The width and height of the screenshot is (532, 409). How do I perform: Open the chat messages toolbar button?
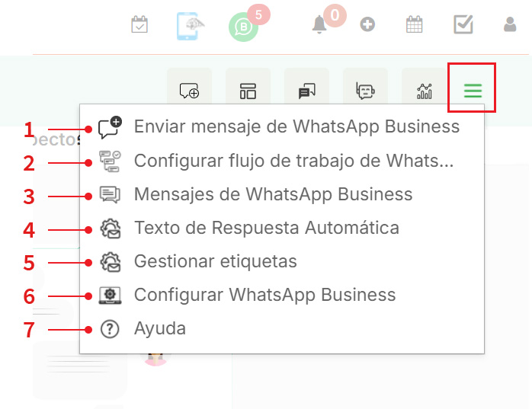306,91
